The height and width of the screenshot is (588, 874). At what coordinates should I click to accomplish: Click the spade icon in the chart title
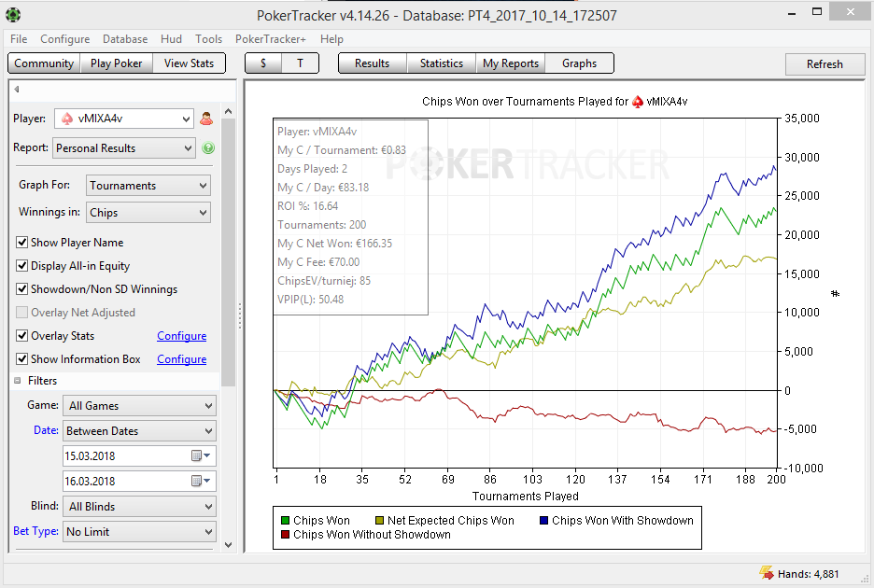pyautogui.click(x=637, y=102)
